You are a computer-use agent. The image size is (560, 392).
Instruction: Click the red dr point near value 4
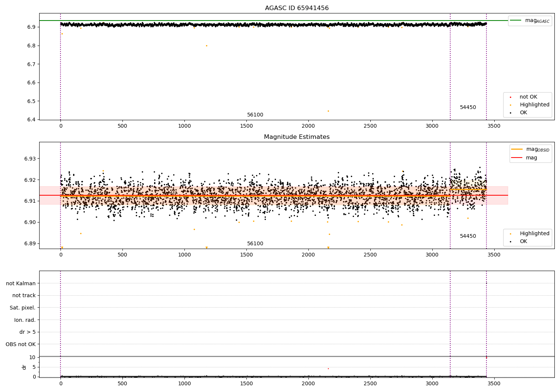(x=328, y=368)
